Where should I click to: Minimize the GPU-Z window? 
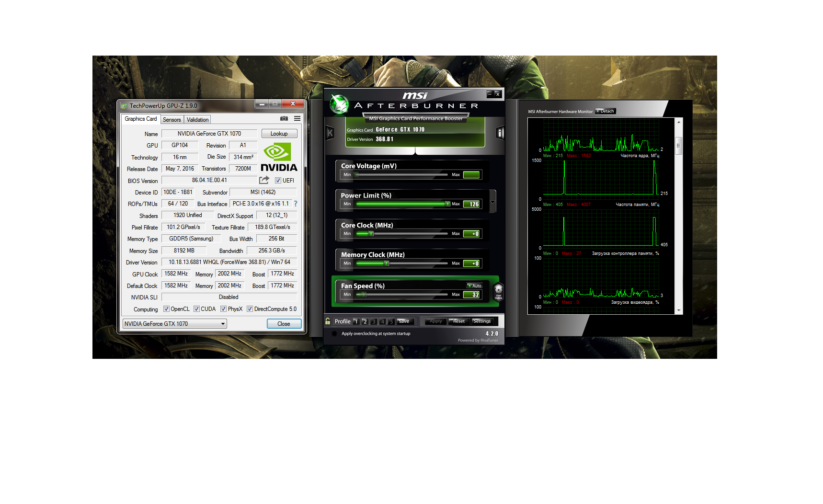pyautogui.click(x=262, y=103)
